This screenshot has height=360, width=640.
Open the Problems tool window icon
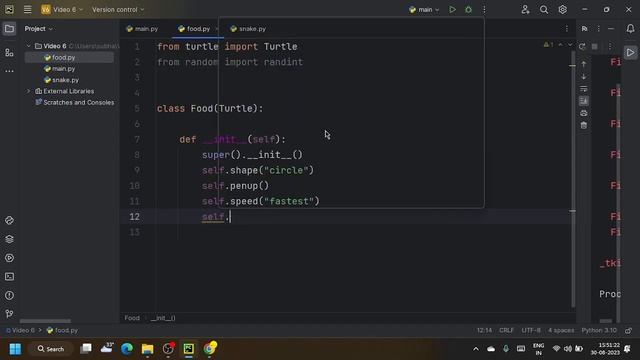point(9,296)
